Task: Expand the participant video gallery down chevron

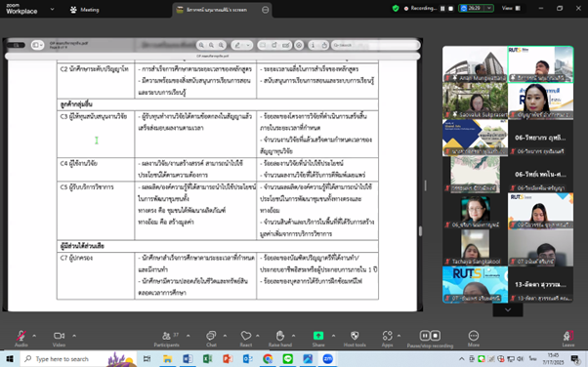Action: 508,310
